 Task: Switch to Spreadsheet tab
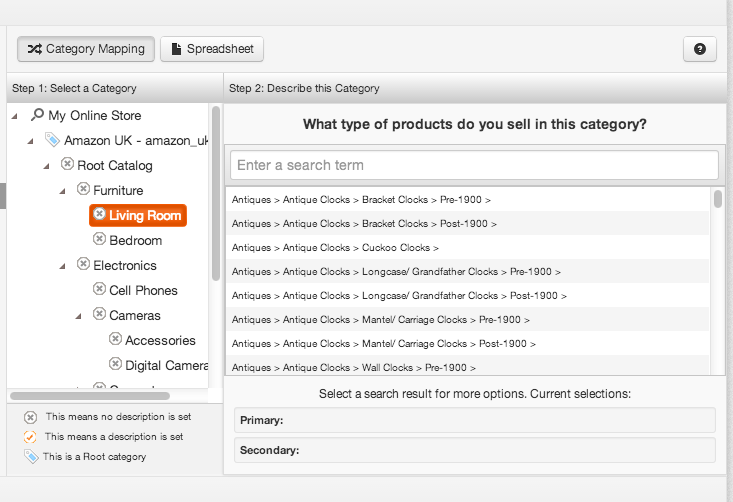(212, 49)
